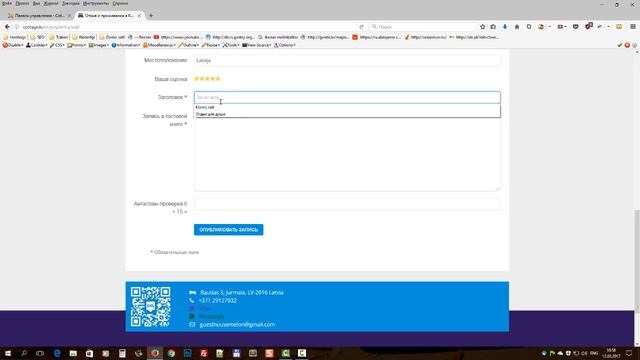Open FileZilla from the taskbar
Image resolution: width=640 pixels, height=360 pixels.
tap(204, 353)
